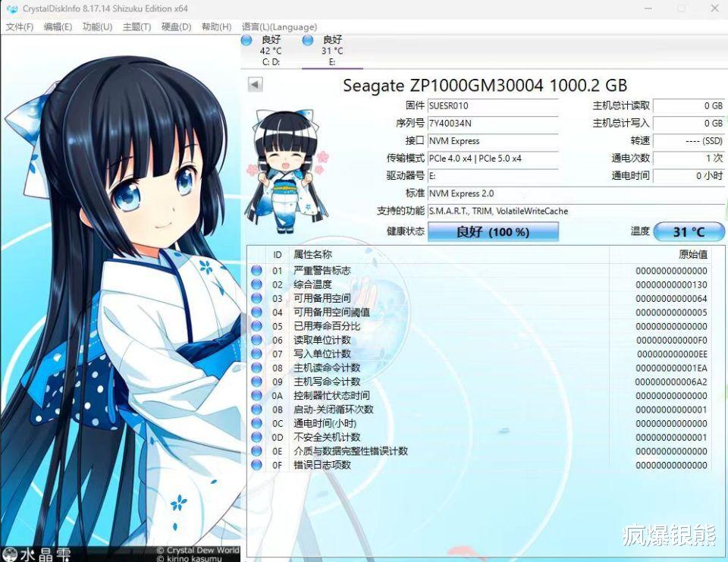Screen dimensions: 728x562
Task: Click the CrystalDiskInfo title bar app icon
Action: [x=11, y=9]
